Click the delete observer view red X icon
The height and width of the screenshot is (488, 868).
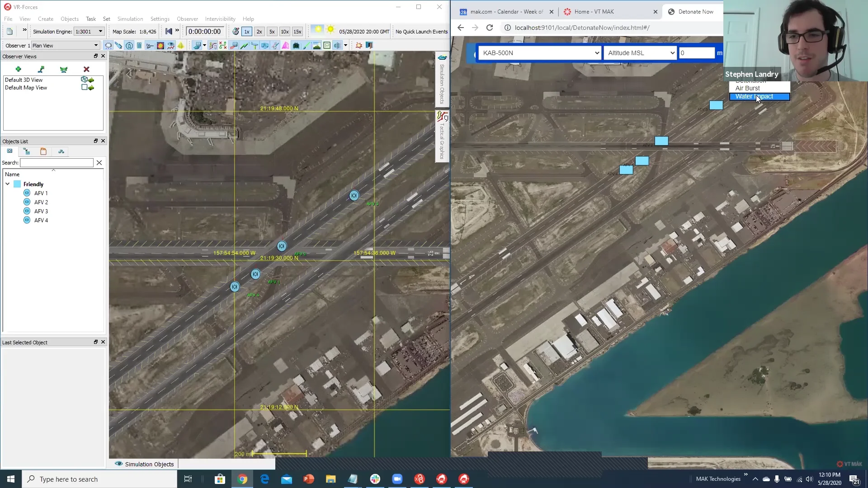pos(86,69)
